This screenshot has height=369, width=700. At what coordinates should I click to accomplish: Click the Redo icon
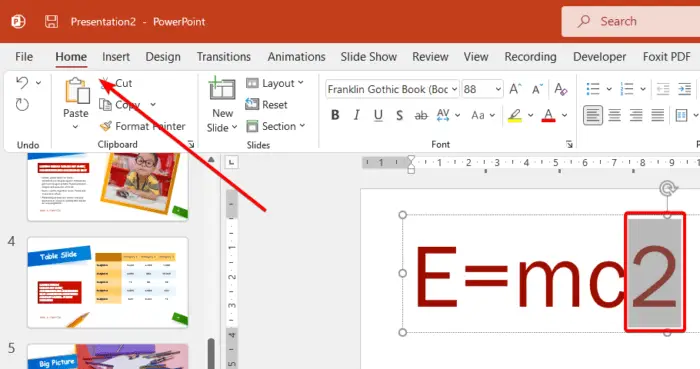pos(22,104)
